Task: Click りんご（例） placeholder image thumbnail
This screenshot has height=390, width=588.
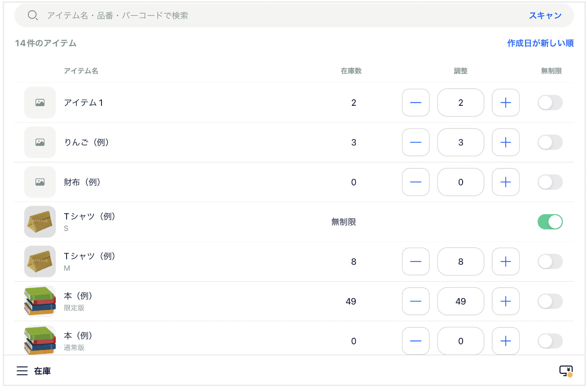Action: click(40, 142)
